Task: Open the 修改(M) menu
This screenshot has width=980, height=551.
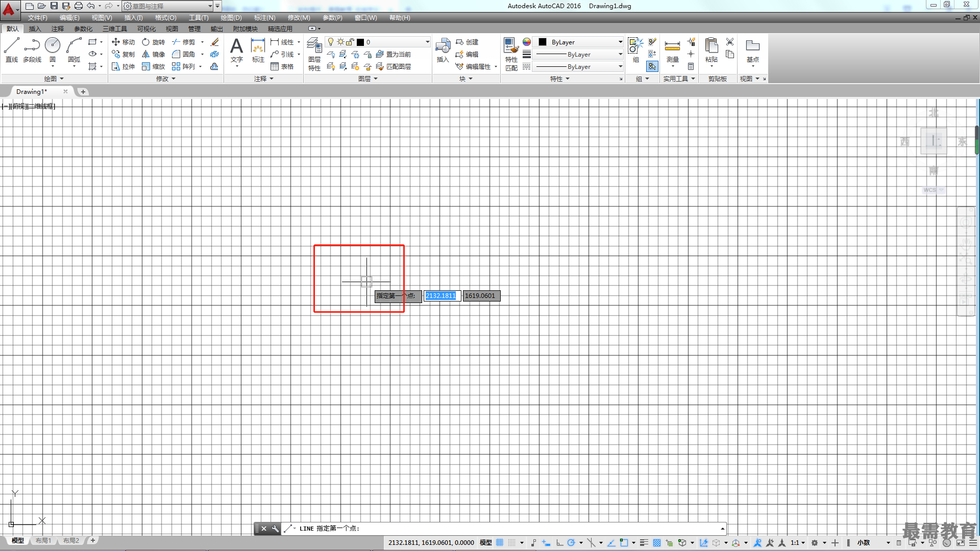Action: pyautogui.click(x=299, y=17)
